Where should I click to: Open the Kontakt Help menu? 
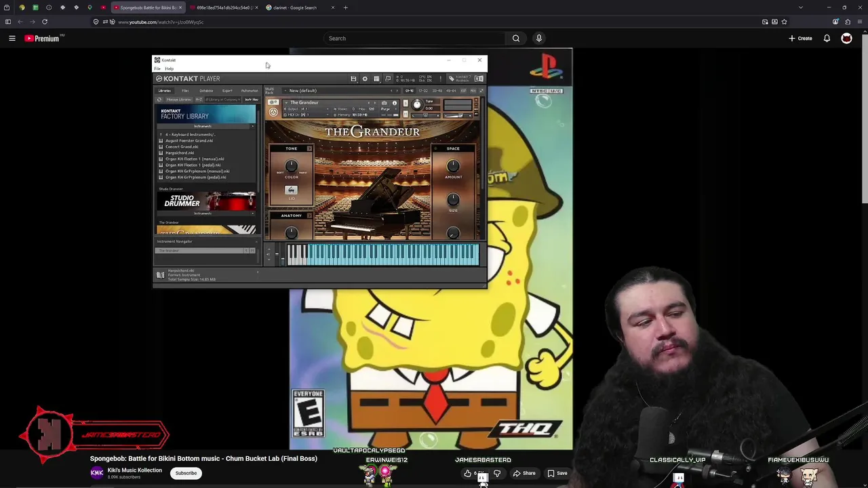coord(170,68)
